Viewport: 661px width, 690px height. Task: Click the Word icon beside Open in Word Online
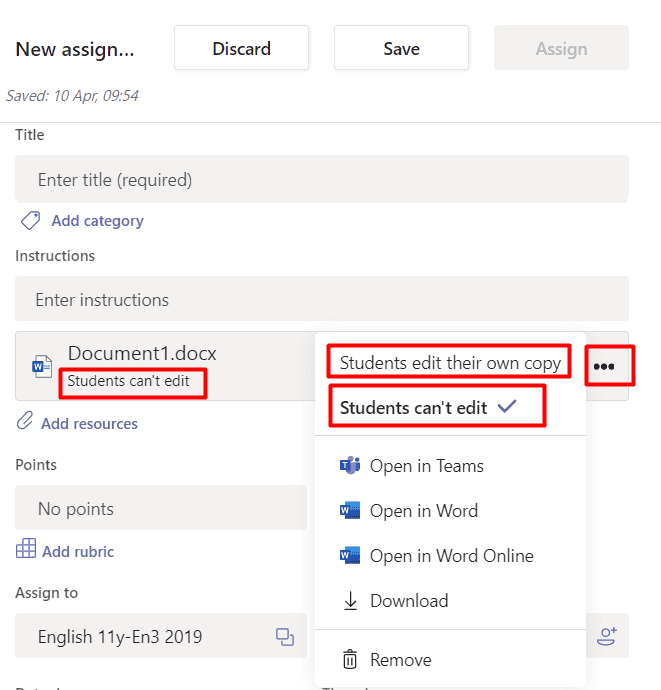350,555
